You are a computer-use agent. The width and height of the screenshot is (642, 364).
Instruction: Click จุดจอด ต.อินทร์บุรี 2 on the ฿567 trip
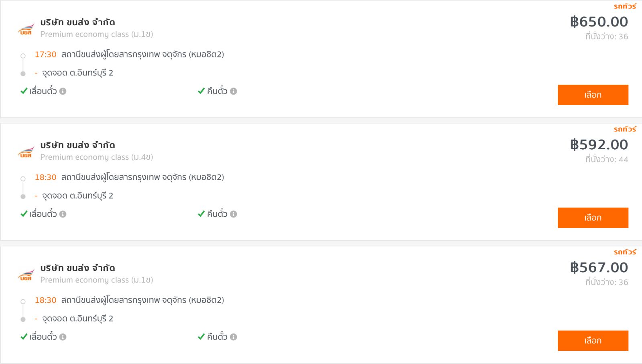tap(77, 319)
